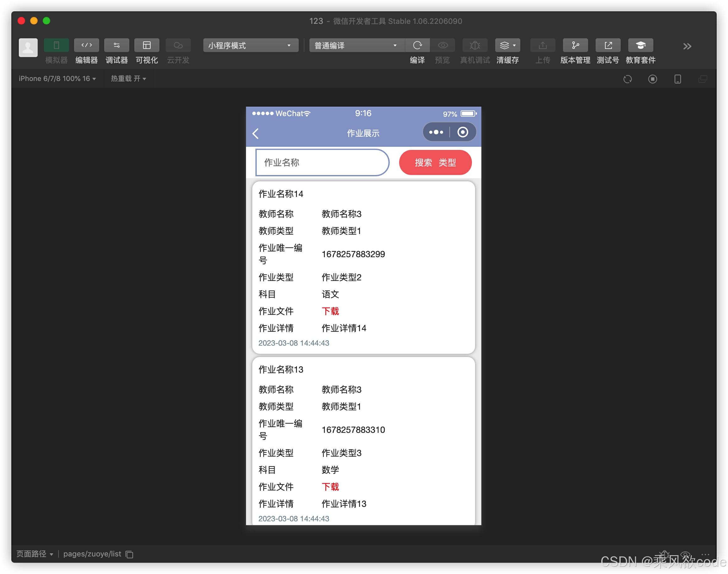Click the first red download link

(x=330, y=311)
